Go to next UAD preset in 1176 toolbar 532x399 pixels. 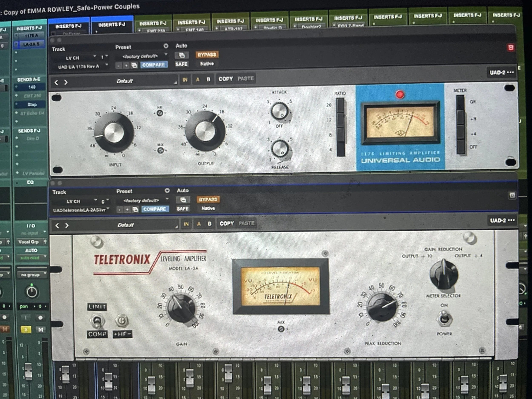point(66,82)
